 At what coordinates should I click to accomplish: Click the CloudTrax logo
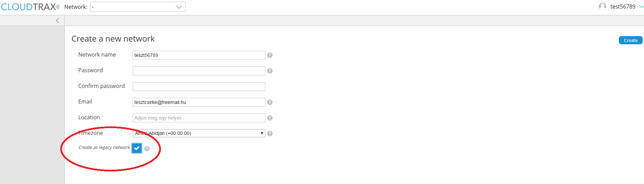click(30, 7)
